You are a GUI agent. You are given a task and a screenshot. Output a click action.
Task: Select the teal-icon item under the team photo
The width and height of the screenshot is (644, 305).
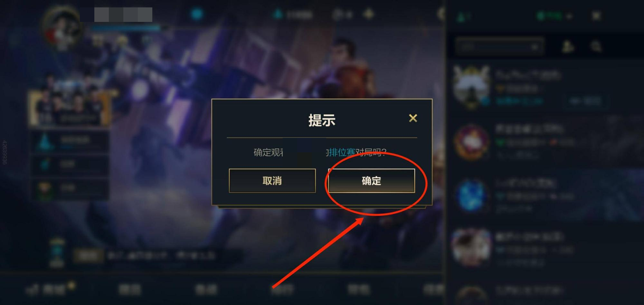pyautogui.click(x=69, y=141)
